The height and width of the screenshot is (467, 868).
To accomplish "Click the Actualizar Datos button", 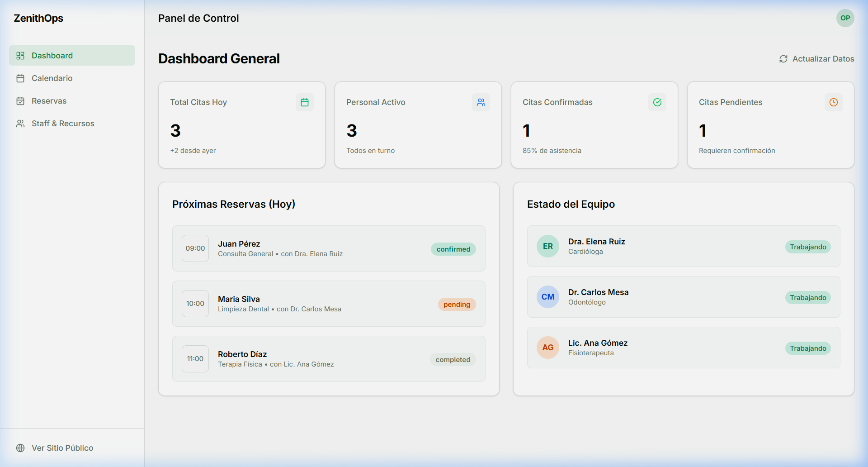I will click(816, 59).
